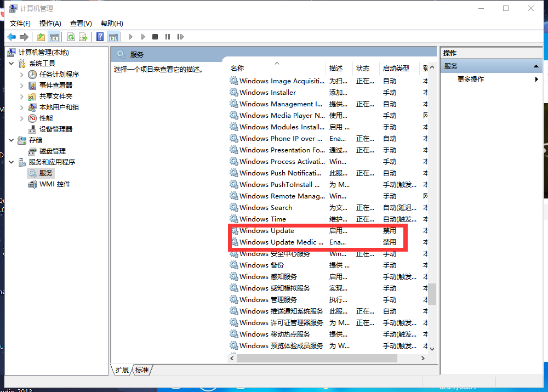Select 共享文件夹 in the tree
548x392 pixels.
[56, 96]
